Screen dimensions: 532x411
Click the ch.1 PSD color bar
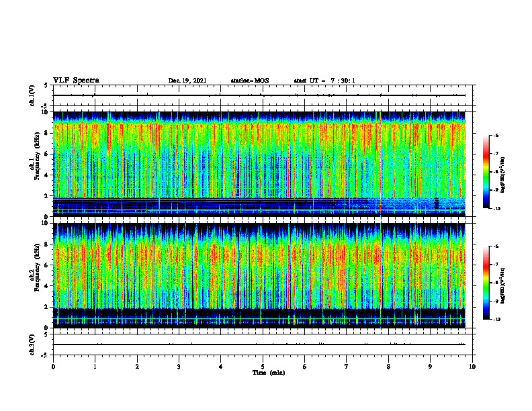(486, 172)
